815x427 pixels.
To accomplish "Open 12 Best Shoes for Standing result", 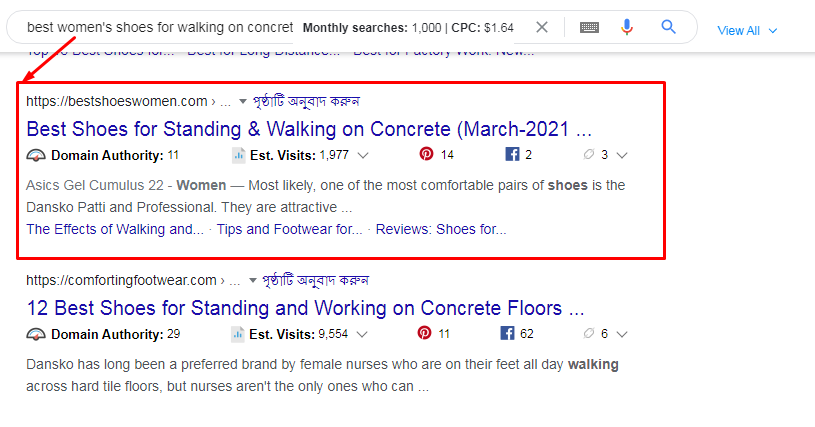I will (305, 308).
